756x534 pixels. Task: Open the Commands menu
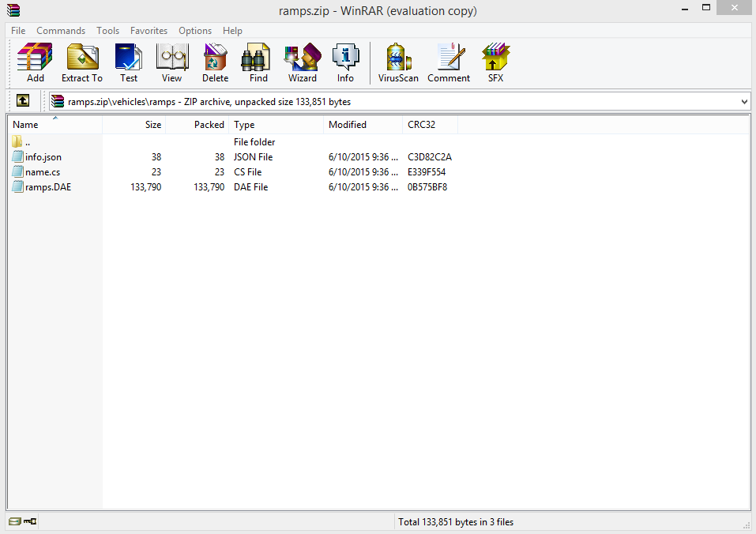click(61, 30)
